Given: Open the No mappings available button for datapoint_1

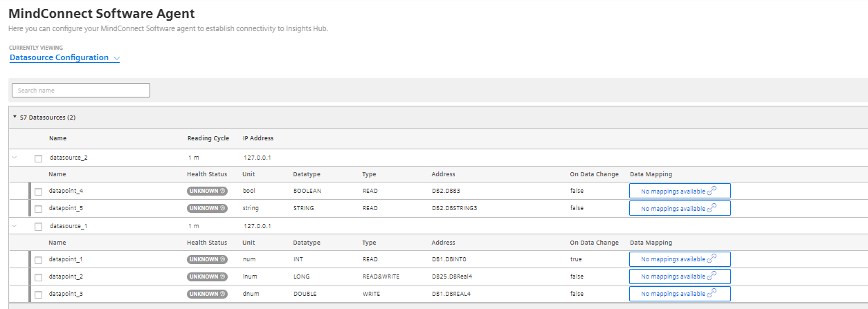Looking at the screenshot, I should tap(680, 259).
